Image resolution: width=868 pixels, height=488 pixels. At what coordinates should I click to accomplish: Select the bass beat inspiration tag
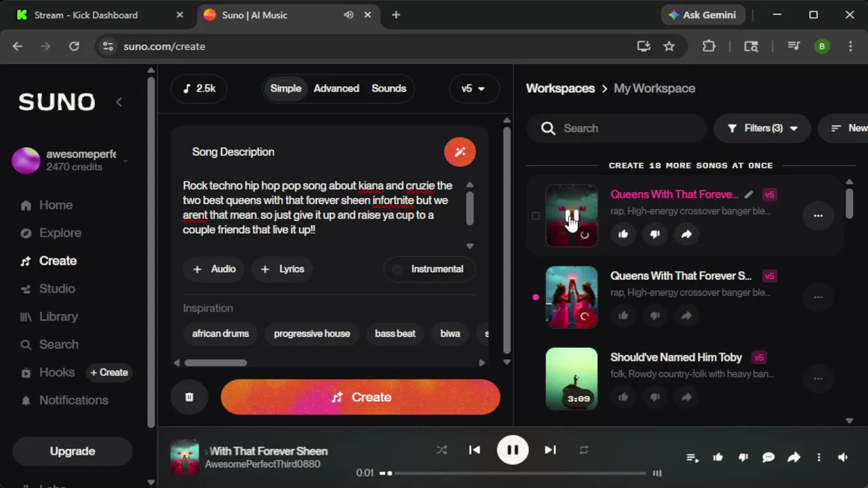(395, 333)
